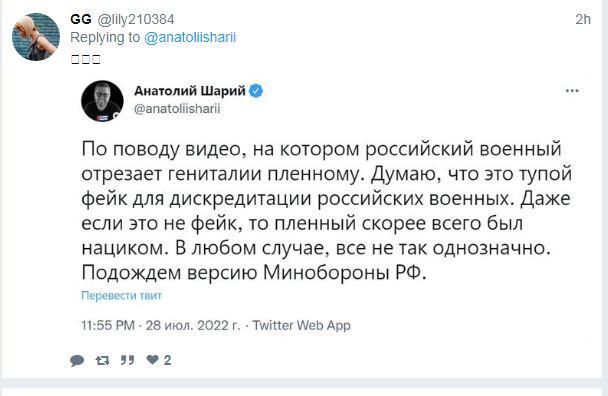
Task: Open the 11:55 PM tweet time
Action: 108,325
